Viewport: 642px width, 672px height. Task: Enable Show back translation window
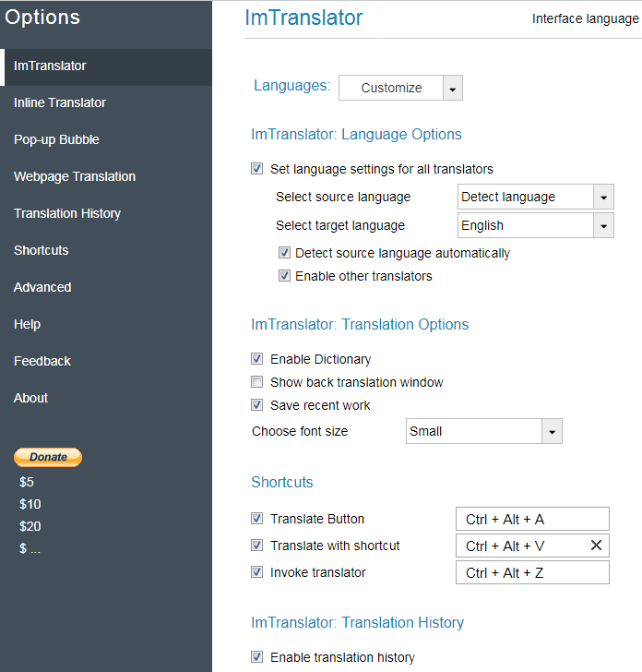pyautogui.click(x=256, y=382)
